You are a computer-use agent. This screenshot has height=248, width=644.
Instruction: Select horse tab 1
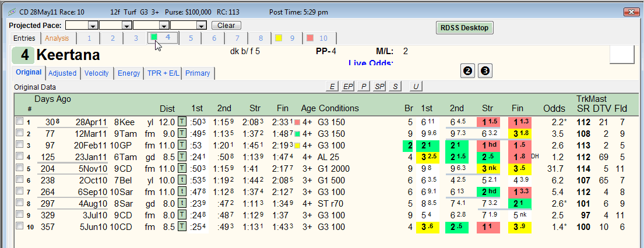(x=89, y=38)
